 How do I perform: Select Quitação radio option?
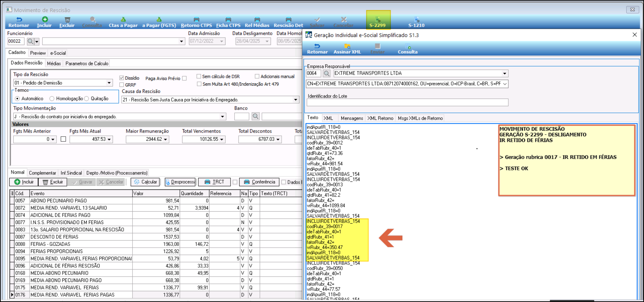coord(86,99)
